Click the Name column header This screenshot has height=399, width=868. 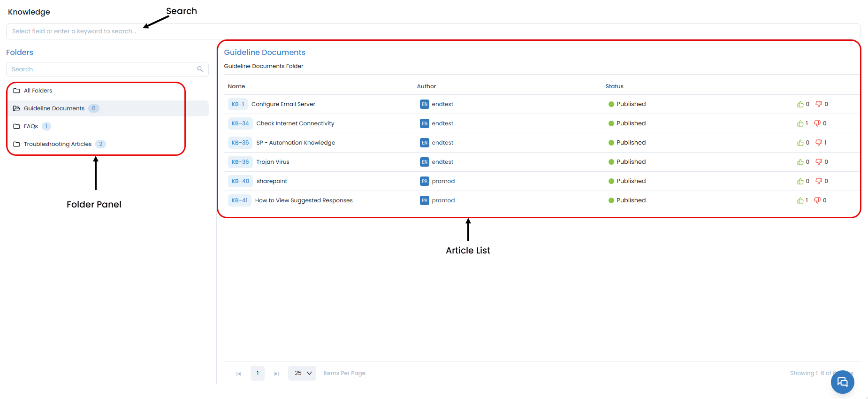point(236,86)
